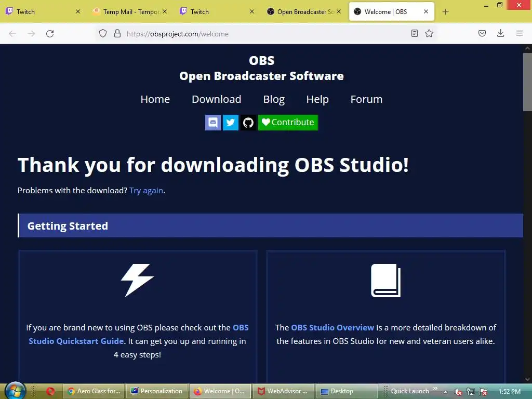Open the OBS Twitter icon link

230,122
